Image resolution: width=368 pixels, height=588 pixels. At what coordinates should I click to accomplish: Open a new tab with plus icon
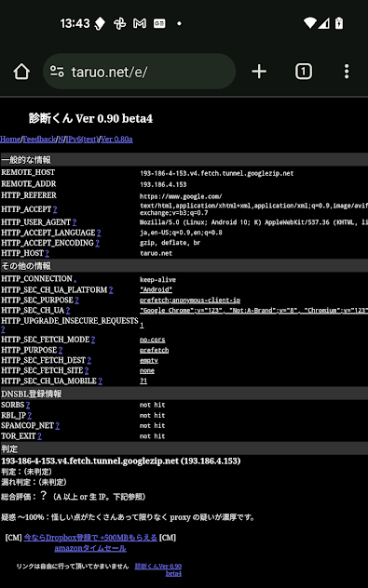coord(259,72)
